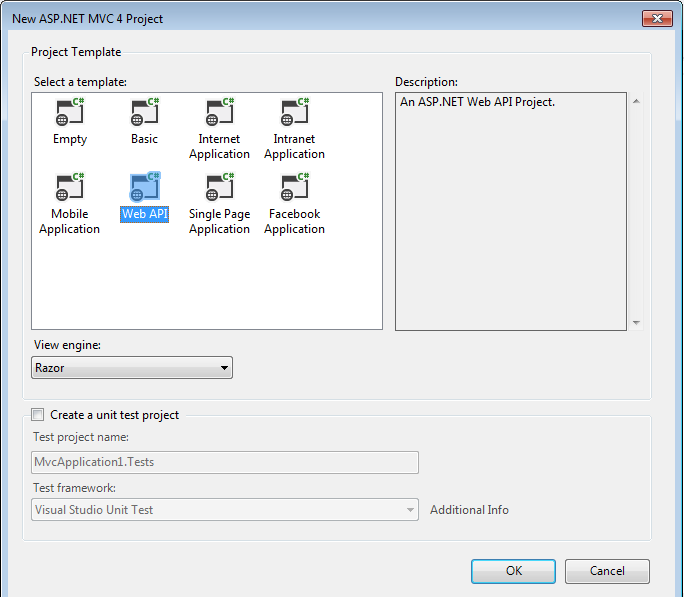The image size is (684, 597).
Task: Choose the Single Page Application icon
Action: pos(219,188)
